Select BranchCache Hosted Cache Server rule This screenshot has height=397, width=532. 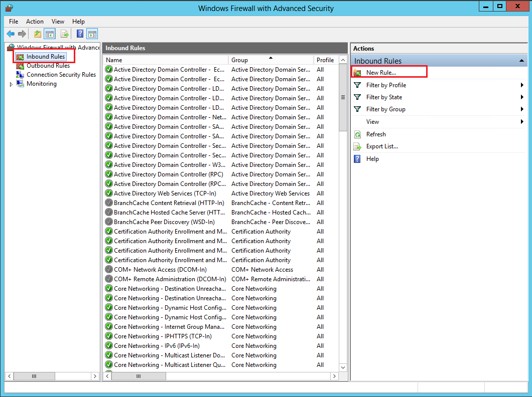click(169, 213)
